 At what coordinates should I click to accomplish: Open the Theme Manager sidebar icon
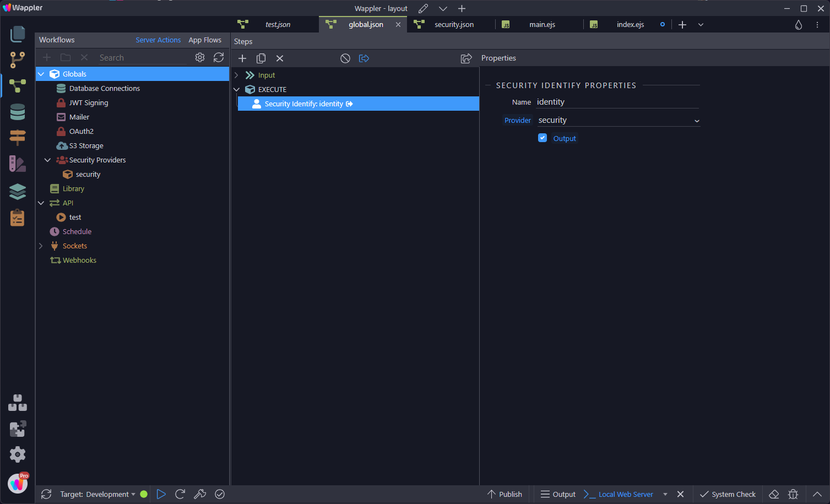click(18, 164)
